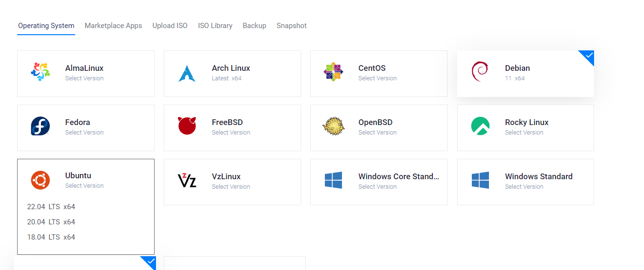Image resolution: width=644 pixels, height=270 pixels.
Task: Expand Select Version under Fedora
Action: (84, 133)
